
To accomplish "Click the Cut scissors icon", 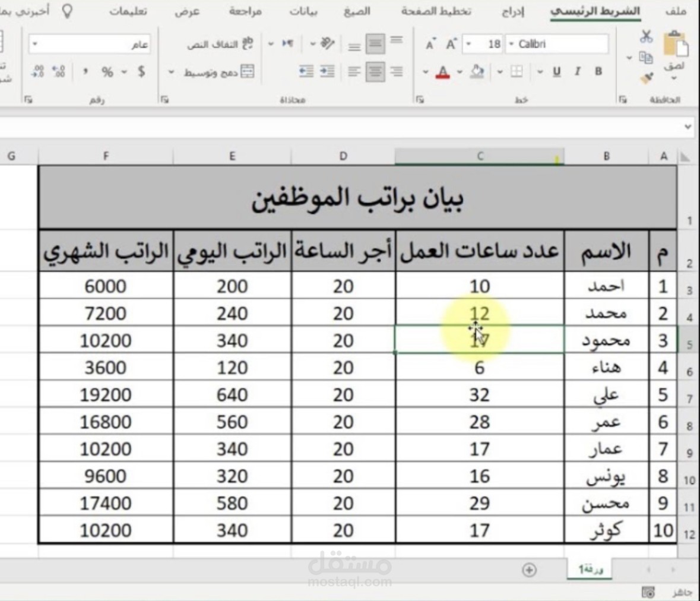I will [646, 37].
